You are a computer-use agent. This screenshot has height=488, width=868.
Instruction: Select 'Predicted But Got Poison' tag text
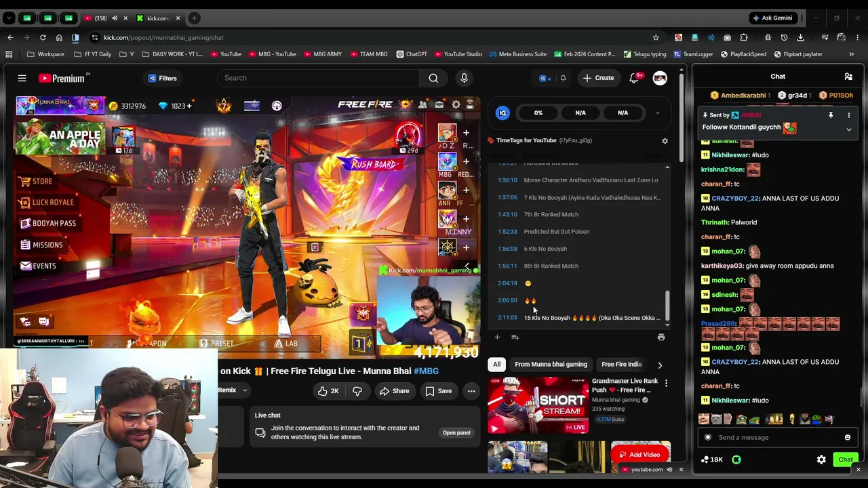pos(557,232)
